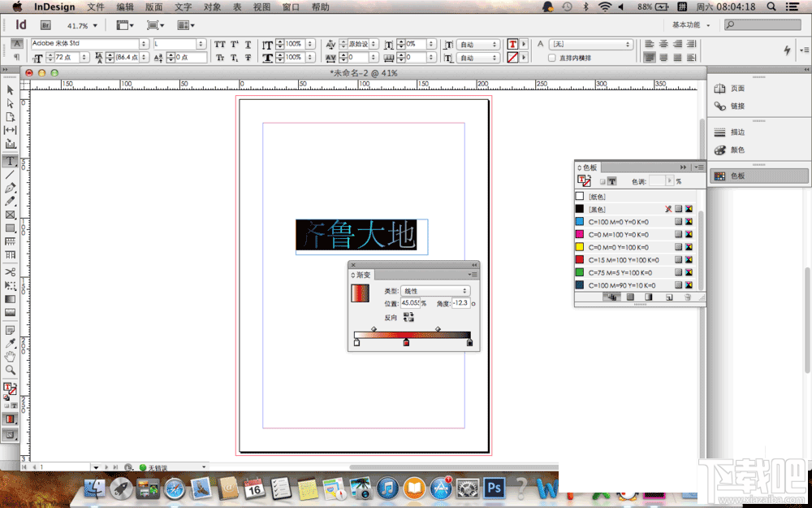Enable the 直排内横排 checkbox
The height and width of the screenshot is (508, 812).
tap(552, 58)
